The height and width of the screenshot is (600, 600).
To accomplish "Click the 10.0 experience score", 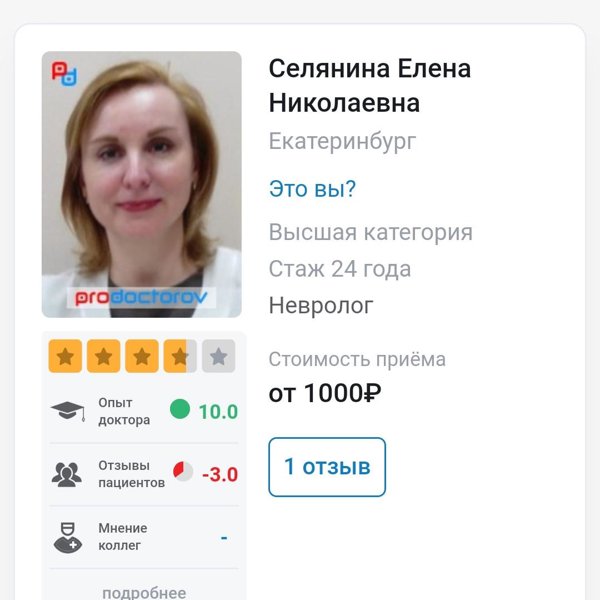I will 218,412.
